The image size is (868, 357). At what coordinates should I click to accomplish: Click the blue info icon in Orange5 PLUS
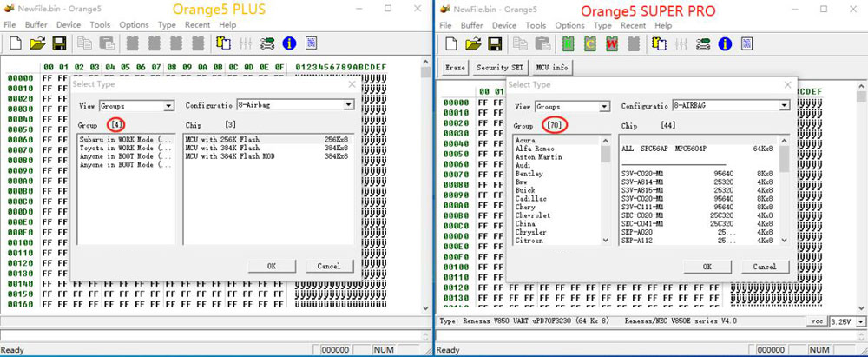tap(290, 43)
